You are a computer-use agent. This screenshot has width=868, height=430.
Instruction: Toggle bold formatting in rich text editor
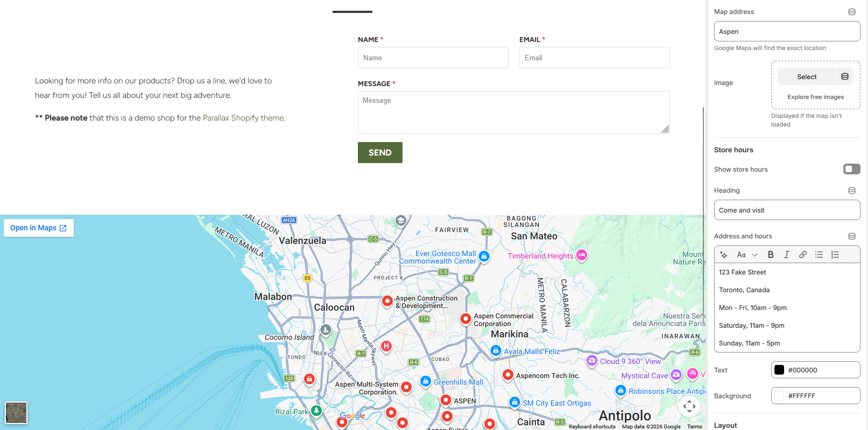pos(771,255)
